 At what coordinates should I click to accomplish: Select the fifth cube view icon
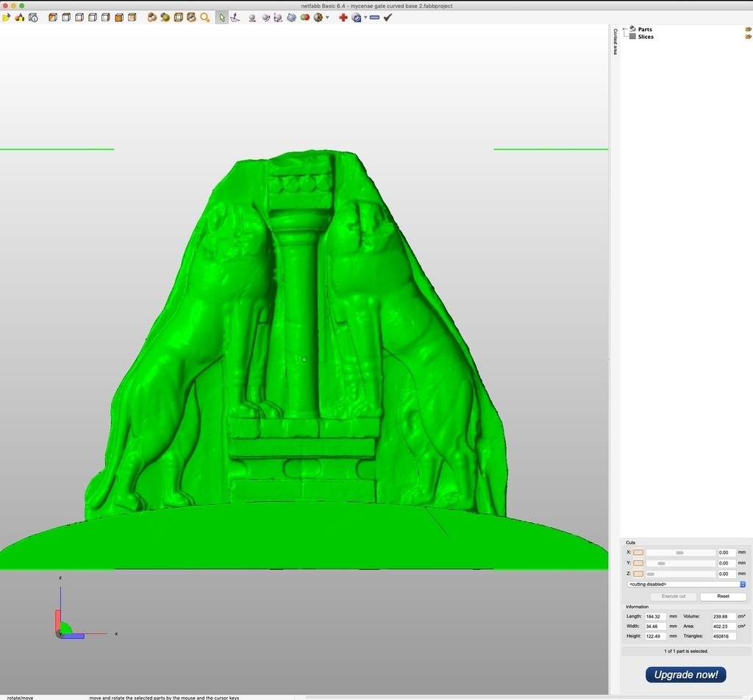point(106,18)
